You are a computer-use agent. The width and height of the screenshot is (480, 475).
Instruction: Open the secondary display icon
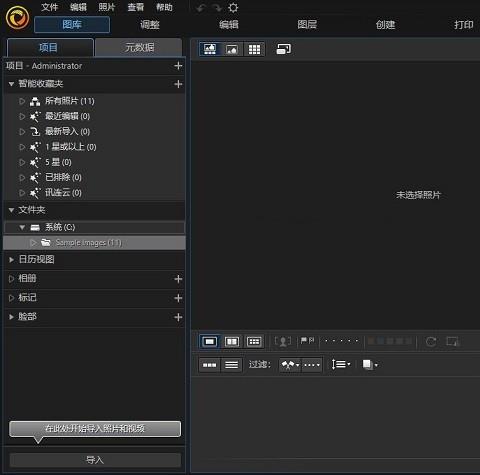(x=284, y=49)
